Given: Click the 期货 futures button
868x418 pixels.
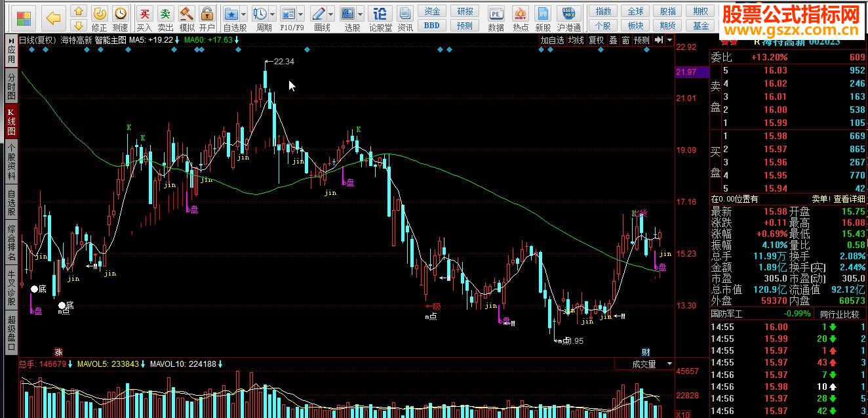Looking at the screenshot, I should tap(667, 25).
